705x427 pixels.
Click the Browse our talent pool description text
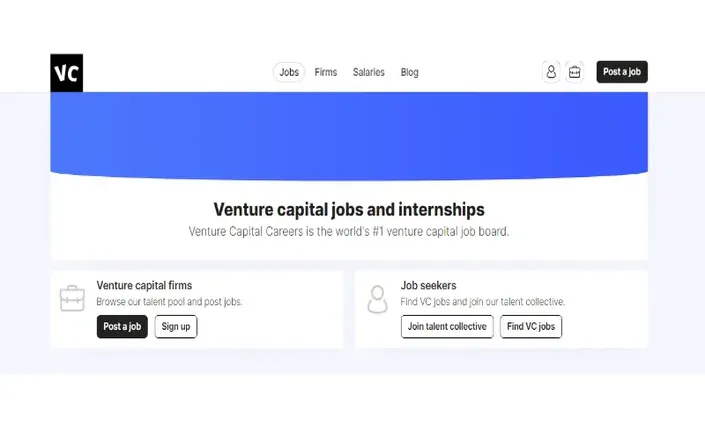(x=169, y=302)
